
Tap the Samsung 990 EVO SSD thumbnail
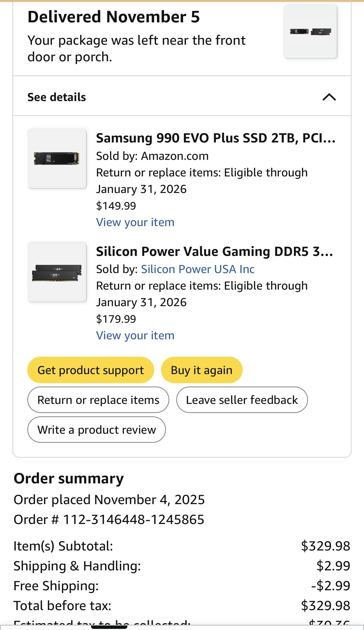click(x=57, y=158)
